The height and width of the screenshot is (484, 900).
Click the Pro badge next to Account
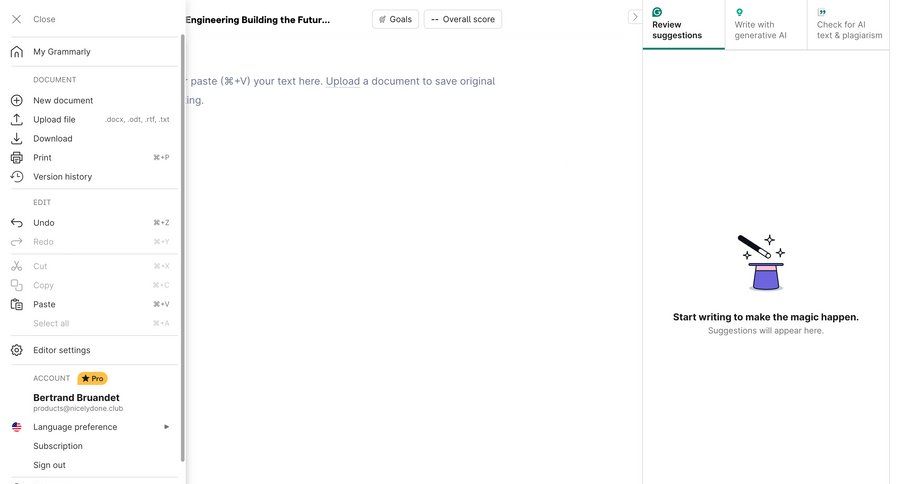click(x=92, y=378)
